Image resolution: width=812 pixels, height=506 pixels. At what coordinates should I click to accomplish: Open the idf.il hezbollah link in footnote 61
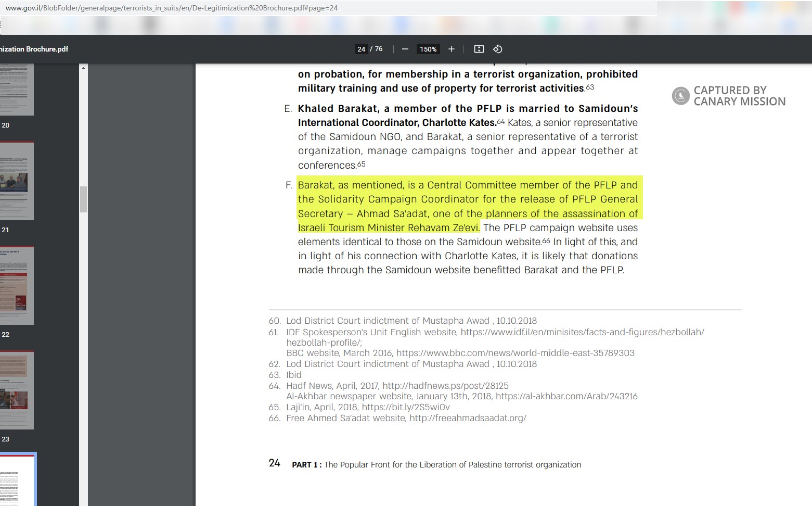click(x=582, y=332)
